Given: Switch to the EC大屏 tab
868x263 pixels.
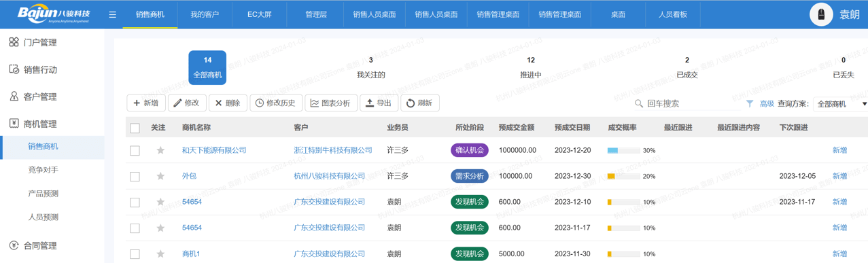Looking at the screenshot, I should [260, 14].
